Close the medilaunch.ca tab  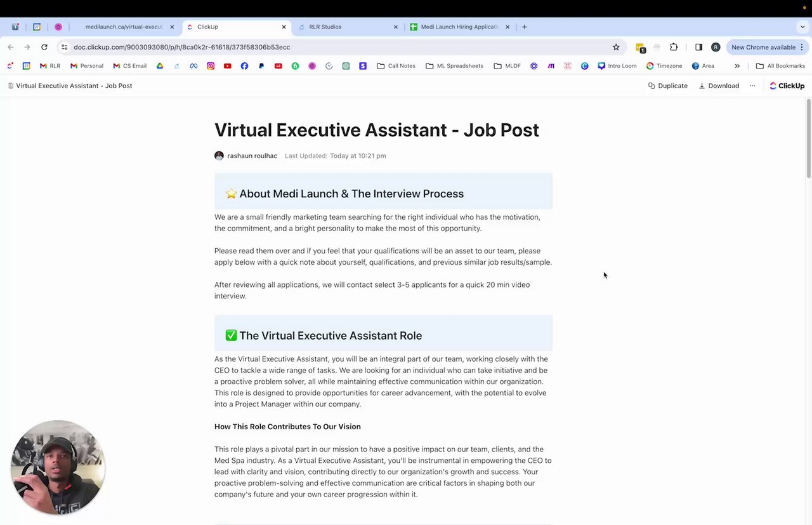point(172,27)
